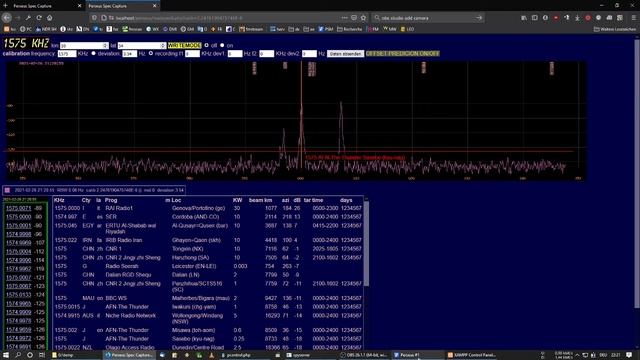The height and width of the screenshot is (360, 640).
Task: Toggle OFFSET PREDICTION ON/OFF
Action: pos(402,54)
